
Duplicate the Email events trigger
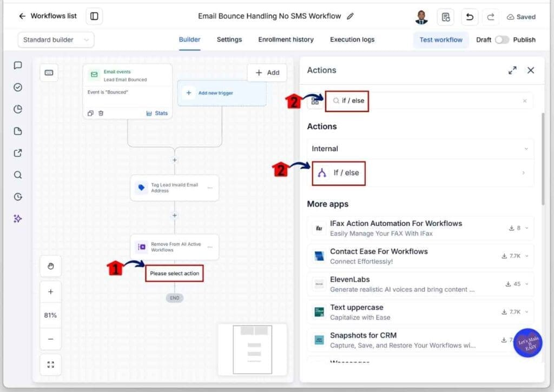(x=90, y=114)
